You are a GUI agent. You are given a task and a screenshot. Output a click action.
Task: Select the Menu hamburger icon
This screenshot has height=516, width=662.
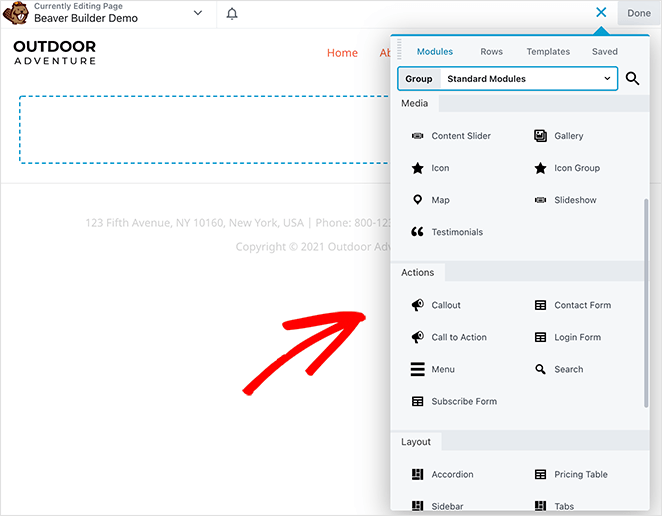coord(418,369)
